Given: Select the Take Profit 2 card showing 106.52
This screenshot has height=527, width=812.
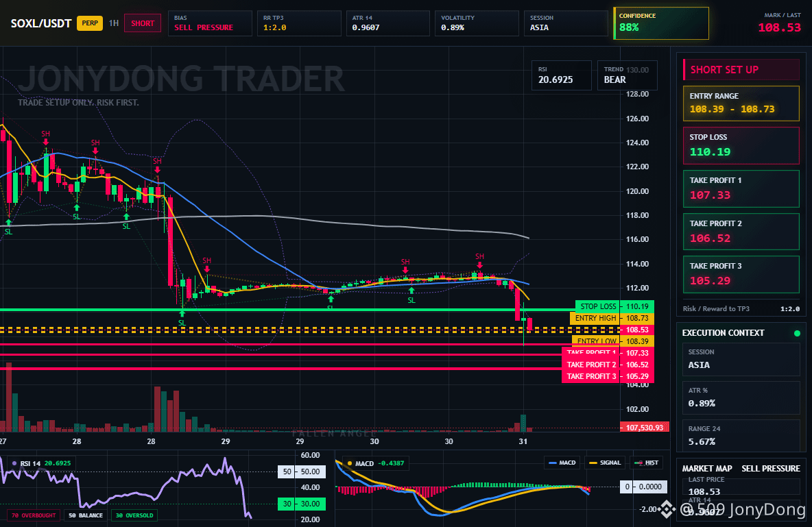Looking at the screenshot, I should (x=741, y=232).
